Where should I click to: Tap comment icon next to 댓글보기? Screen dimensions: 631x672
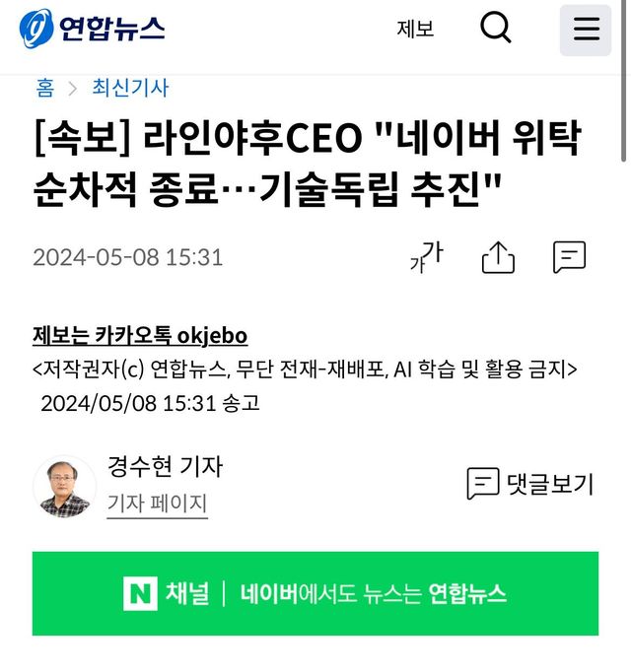[x=483, y=484]
